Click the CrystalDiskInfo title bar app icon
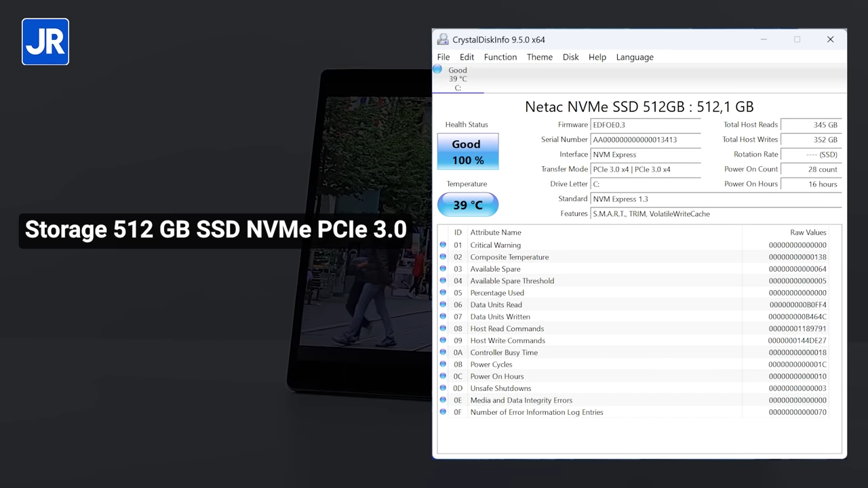The height and width of the screenshot is (488, 868). coord(443,39)
